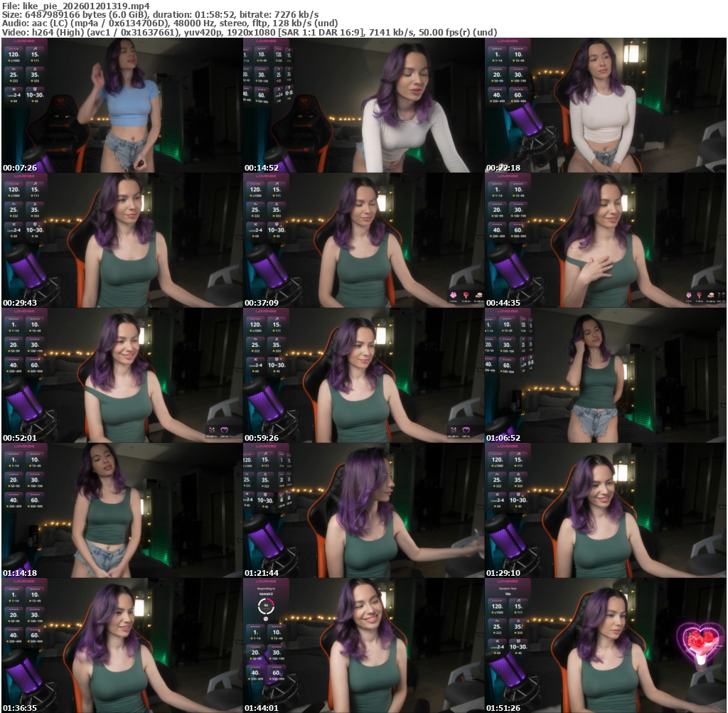This screenshot has height=713, width=728.
Task: Open the thumbnail stamped 00:59:26
Action: point(363,375)
